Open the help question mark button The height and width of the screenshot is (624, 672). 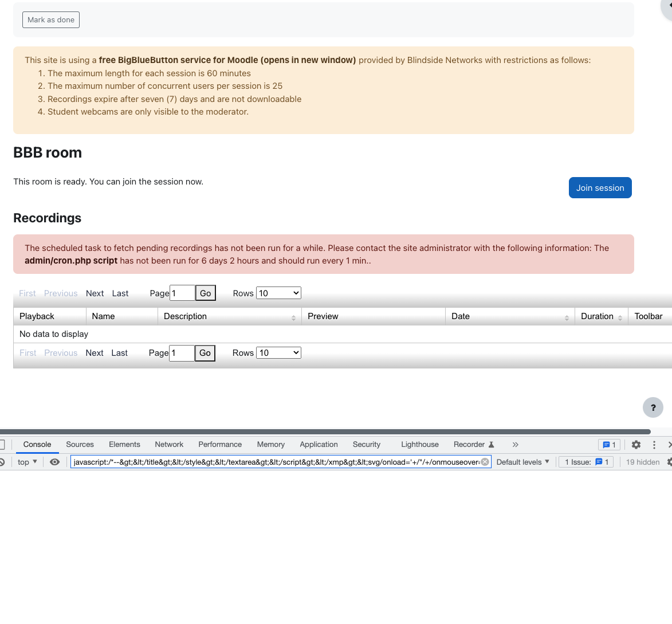point(653,407)
